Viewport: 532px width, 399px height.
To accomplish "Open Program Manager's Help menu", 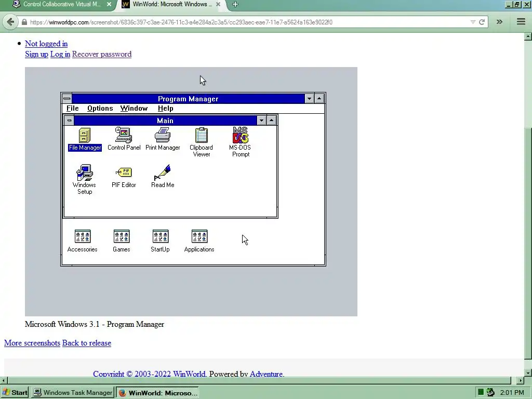I will pyautogui.click(x=166, y=108).
